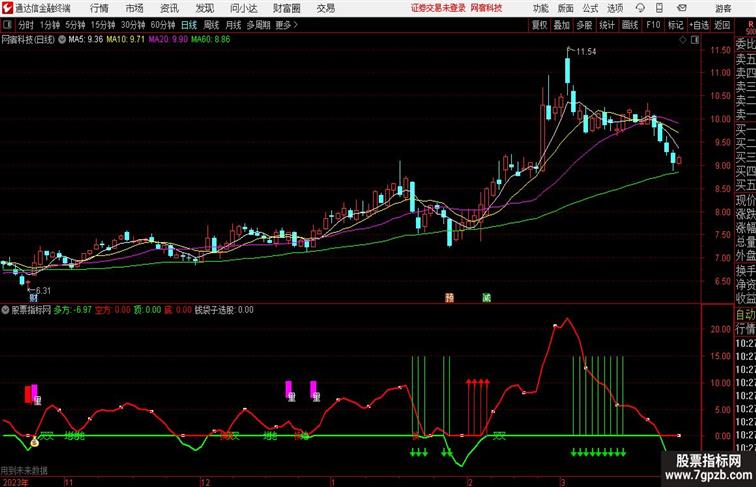Click the customer service headset icon

[640, 8]
